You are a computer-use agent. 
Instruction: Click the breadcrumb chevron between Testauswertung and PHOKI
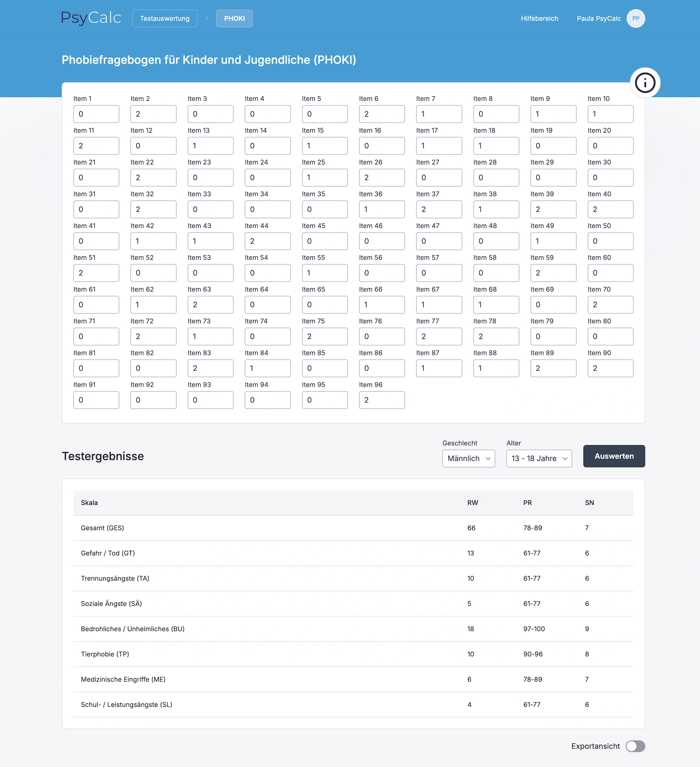point(206,18)
